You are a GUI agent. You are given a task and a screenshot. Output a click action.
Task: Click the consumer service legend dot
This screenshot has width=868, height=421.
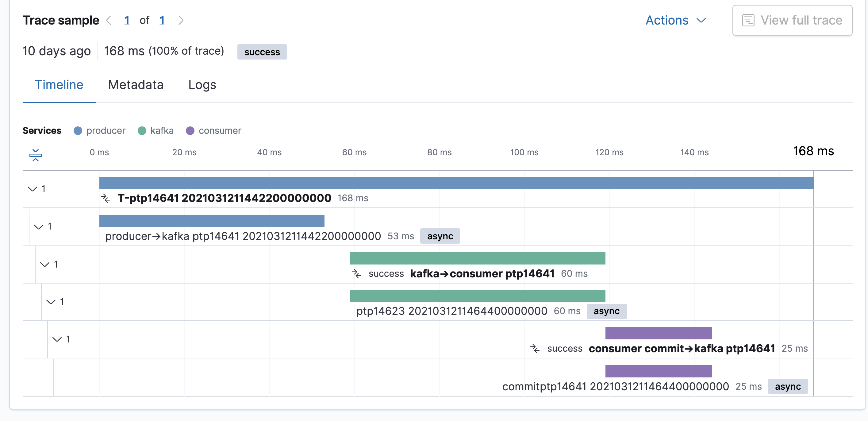(190, 131)
